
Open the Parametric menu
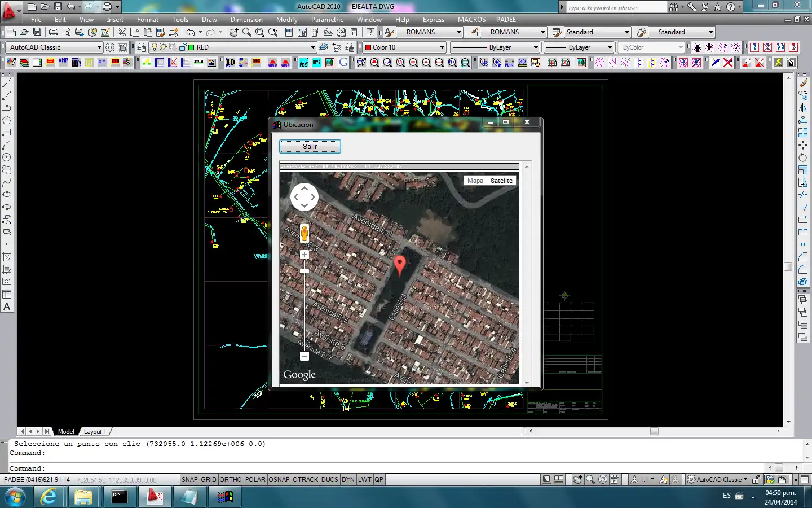tap(327, 19)
